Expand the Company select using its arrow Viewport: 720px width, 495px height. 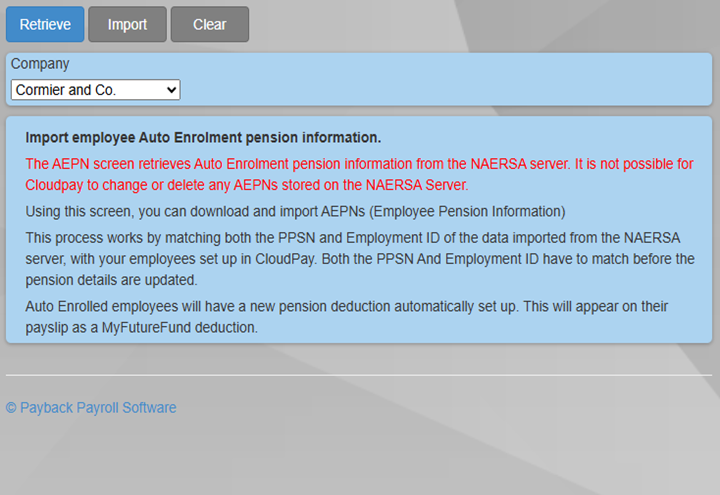click(171, 90)
